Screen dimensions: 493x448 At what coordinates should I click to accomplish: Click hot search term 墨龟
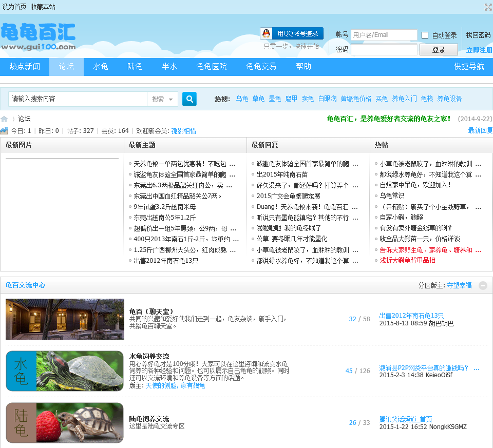point(275,99)
